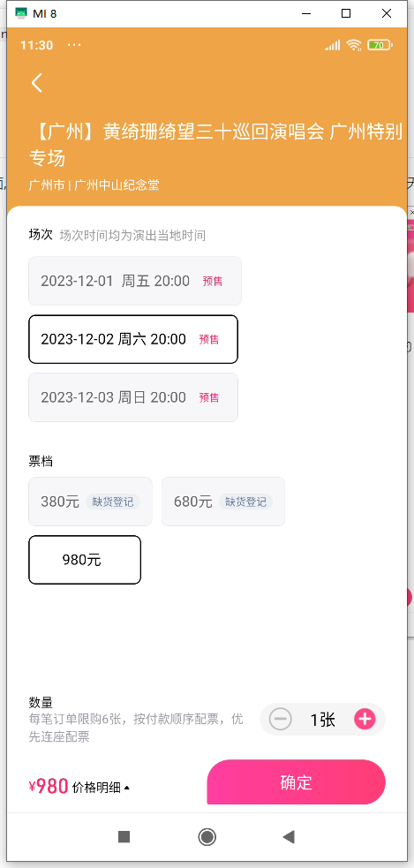Tap Android square recent-apps button
This screenshot has height=868, width=414.
[124, 836]
